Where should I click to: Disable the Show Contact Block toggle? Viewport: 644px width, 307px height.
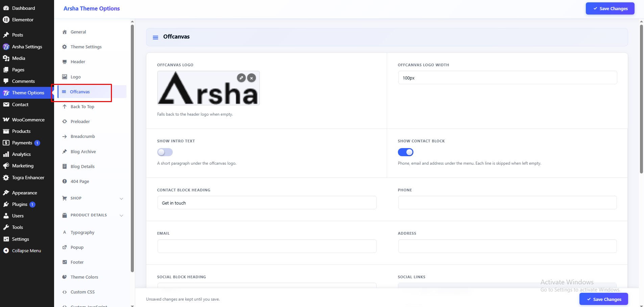(x=406, y=152)
